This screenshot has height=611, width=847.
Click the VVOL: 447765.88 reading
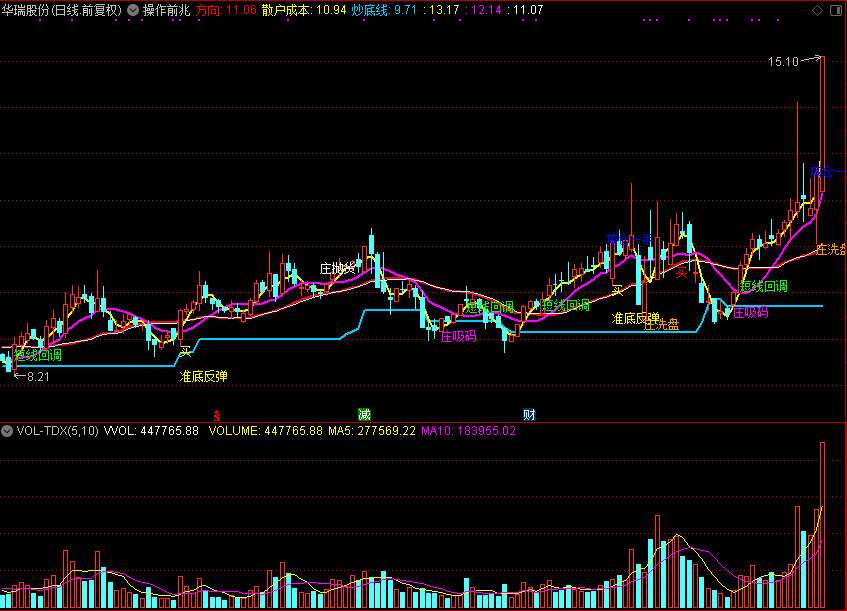click(151, 431)
